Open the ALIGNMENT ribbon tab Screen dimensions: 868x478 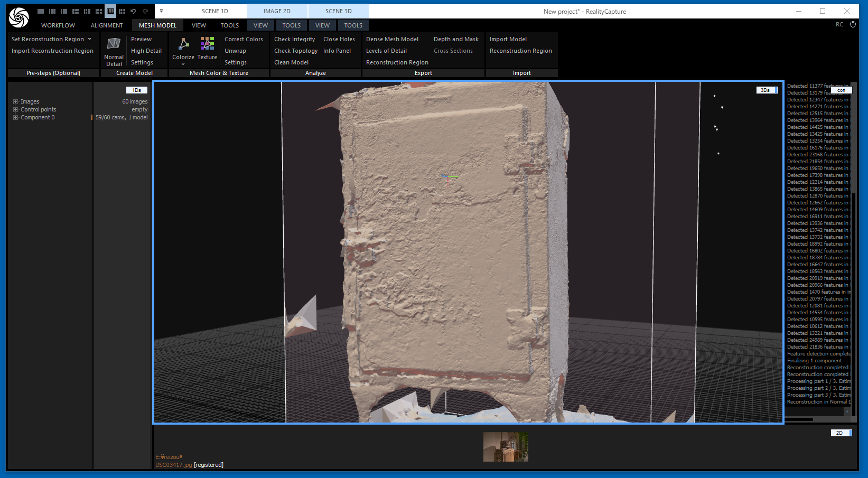click(x=107, y=25)
